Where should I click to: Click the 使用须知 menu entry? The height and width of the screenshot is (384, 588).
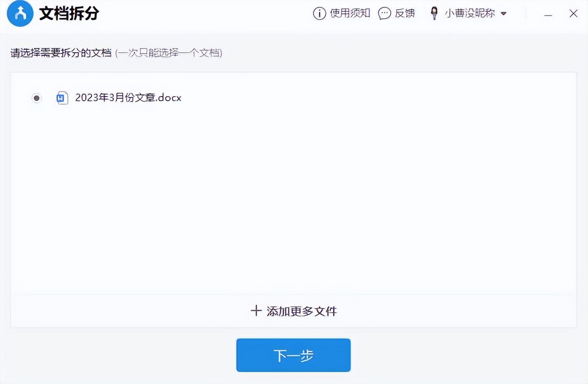[350, 13]
